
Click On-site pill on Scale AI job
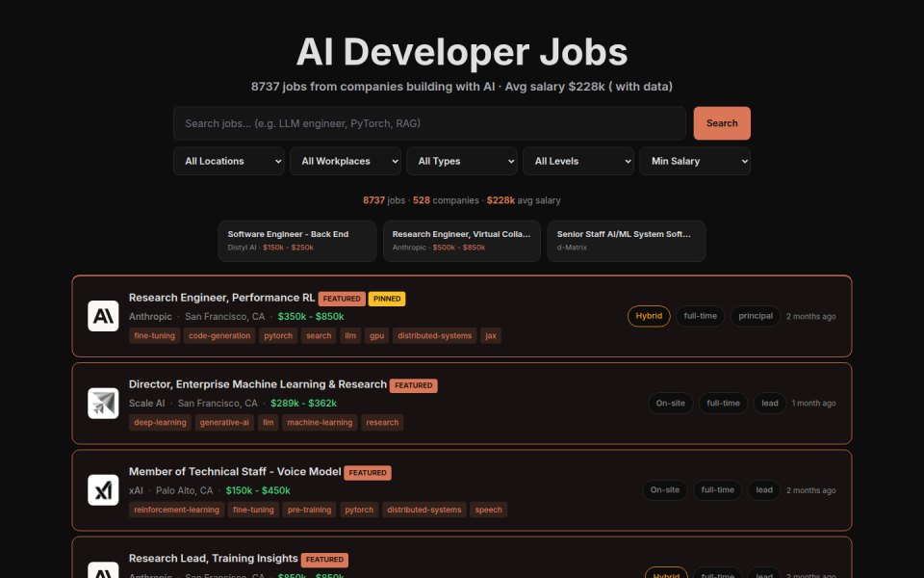671,404
